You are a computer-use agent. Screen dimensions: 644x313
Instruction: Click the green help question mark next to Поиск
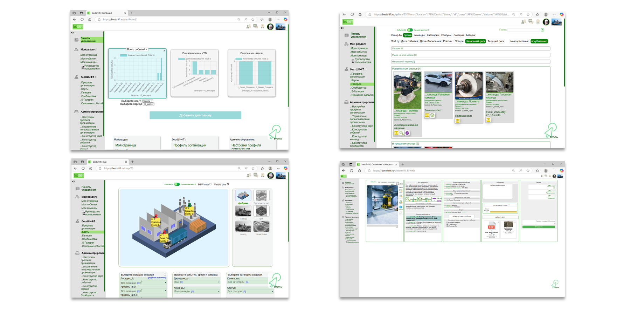[542, 30]
